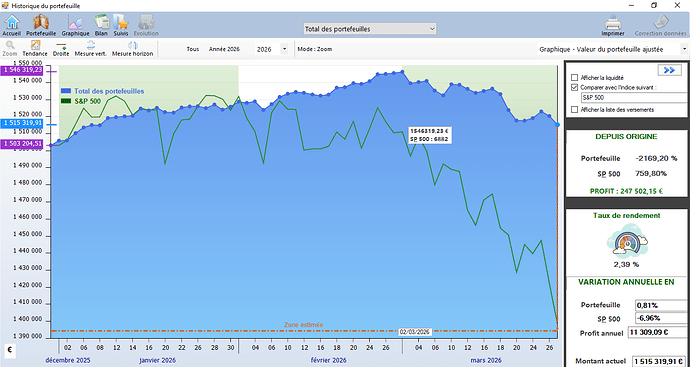Enable the Afficher la liquidité checkbox

coord(574,78)
